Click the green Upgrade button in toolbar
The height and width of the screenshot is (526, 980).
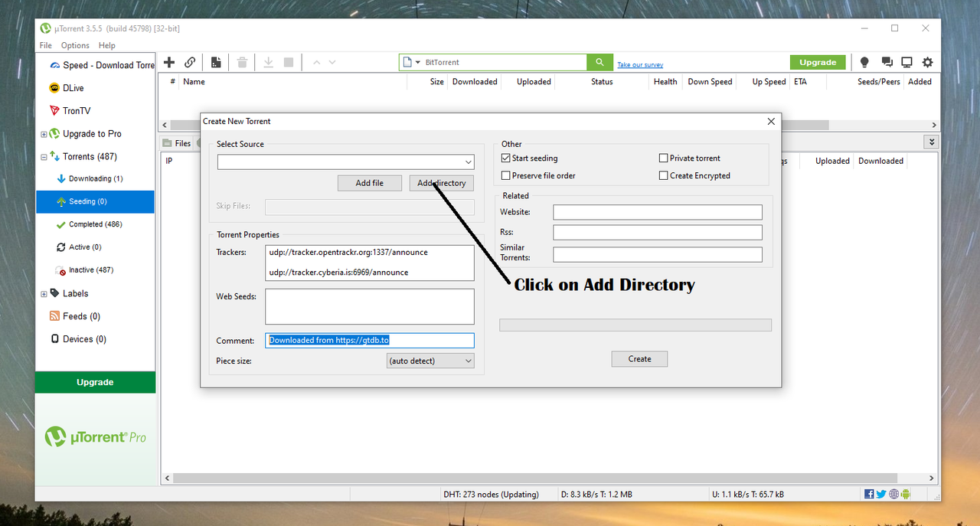818,62
